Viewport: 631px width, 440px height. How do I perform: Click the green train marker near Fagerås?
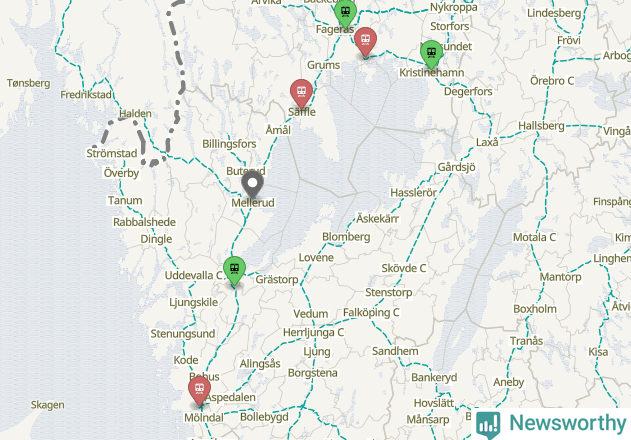click(345, 13)
